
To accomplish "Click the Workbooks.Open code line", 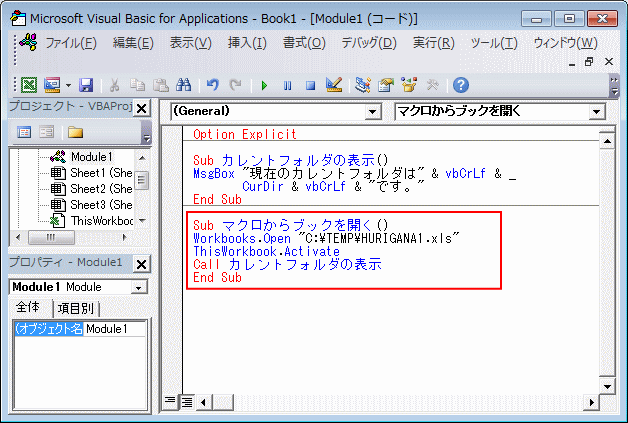I will click(x=326, y=238).
